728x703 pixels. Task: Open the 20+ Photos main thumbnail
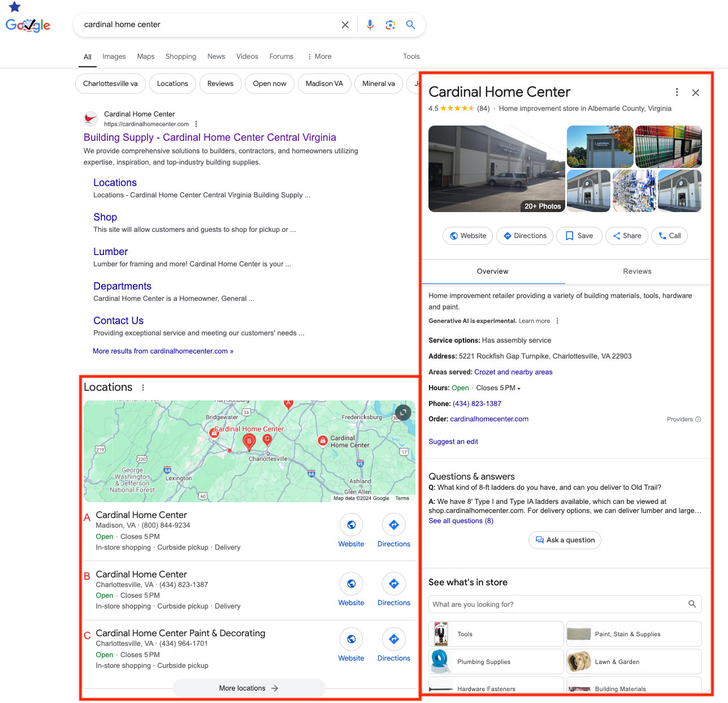pyautogui.click(x=497, y=169)
